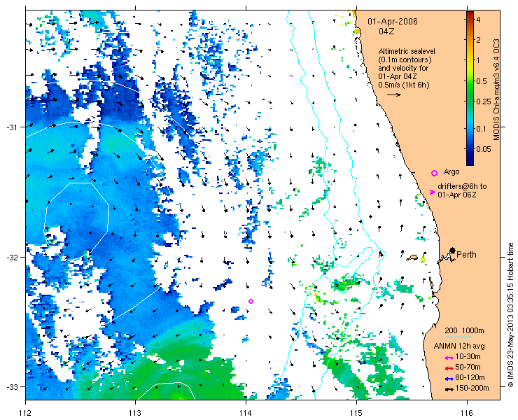Click the Perth label
Viewport: 518px width, 420px height.
pyautogui.click(x=466, y=254)
